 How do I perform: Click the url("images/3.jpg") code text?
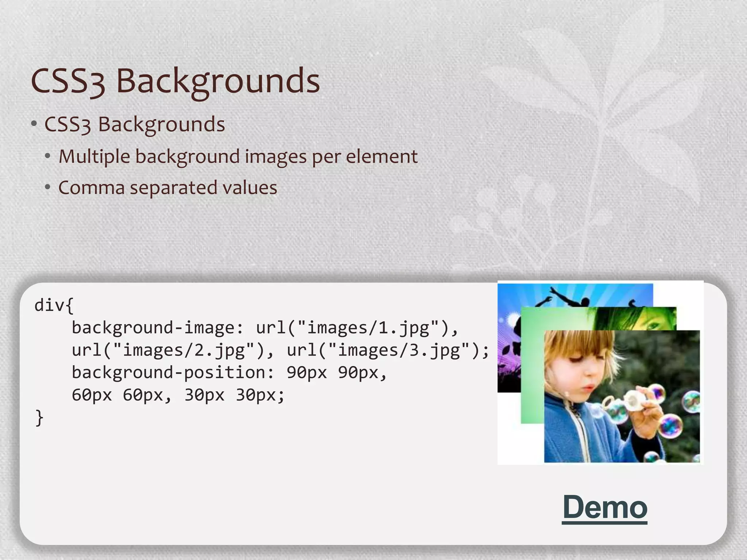[385, 350]
